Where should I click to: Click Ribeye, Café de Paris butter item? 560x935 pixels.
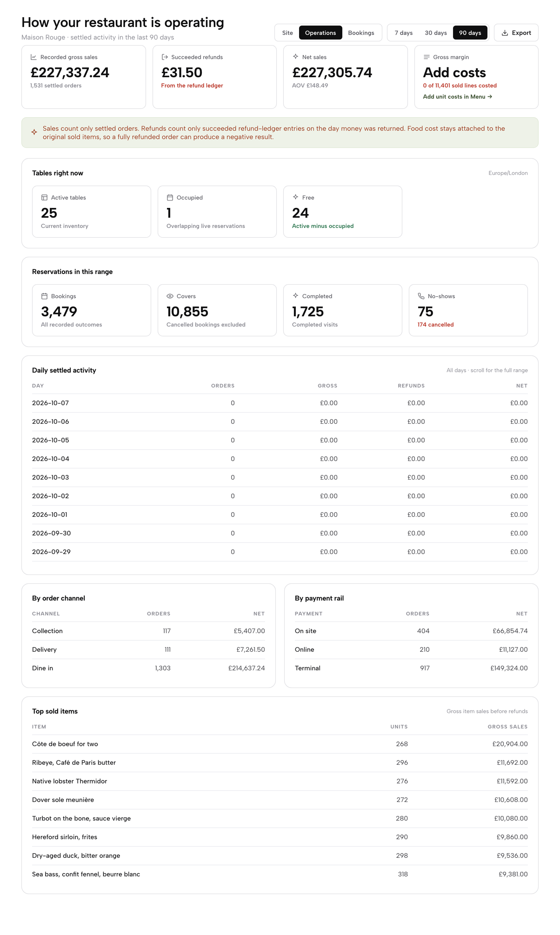(x=74, y=763)
